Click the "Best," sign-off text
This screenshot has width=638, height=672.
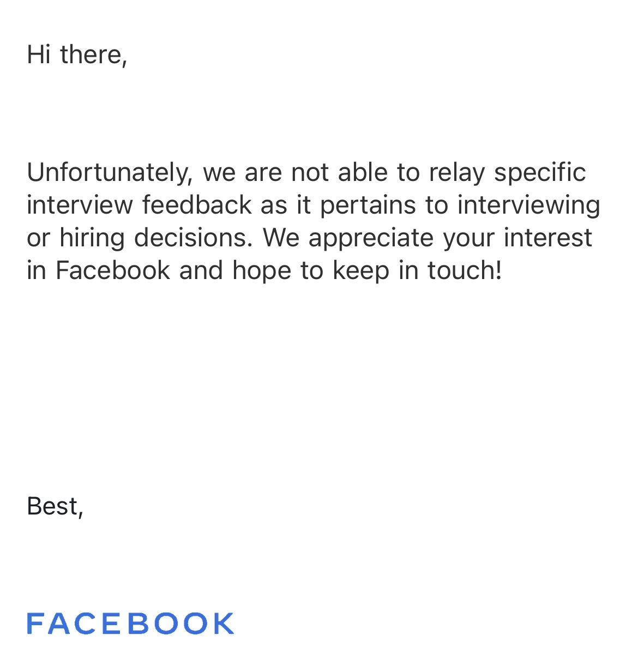(x=55, y=506)
